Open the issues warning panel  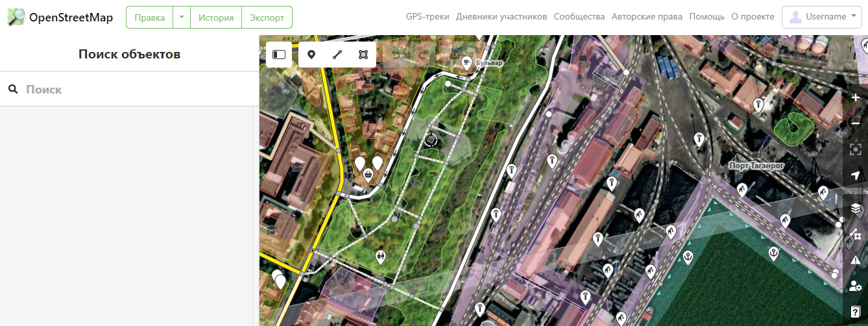(855, 260)
